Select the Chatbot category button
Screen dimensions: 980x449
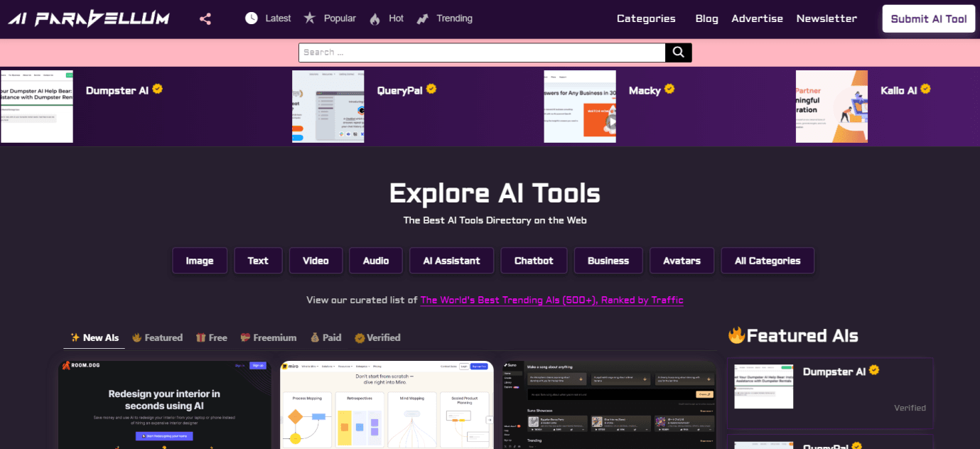coord(534,261)
